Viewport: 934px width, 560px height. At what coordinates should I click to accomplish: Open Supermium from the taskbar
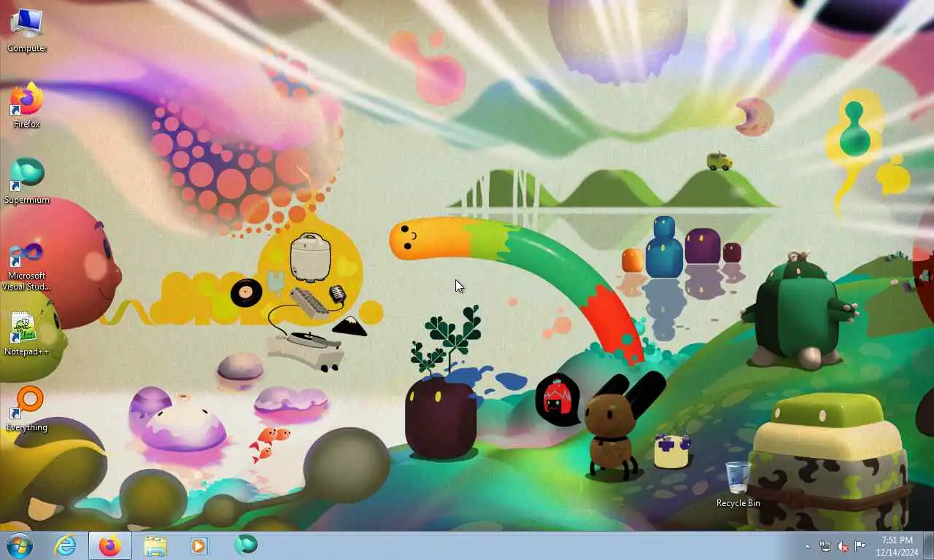click(x=245, y=545)
